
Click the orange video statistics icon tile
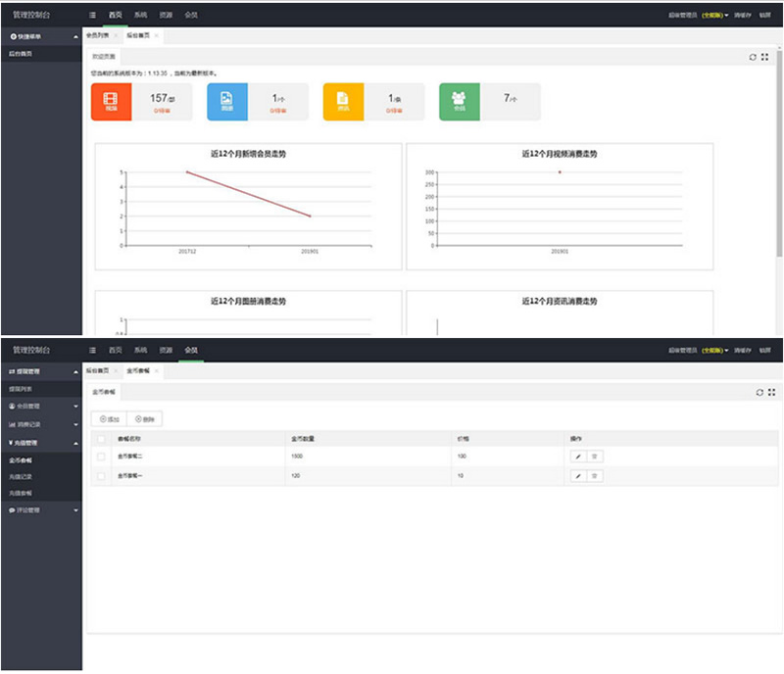coord(111,101)
